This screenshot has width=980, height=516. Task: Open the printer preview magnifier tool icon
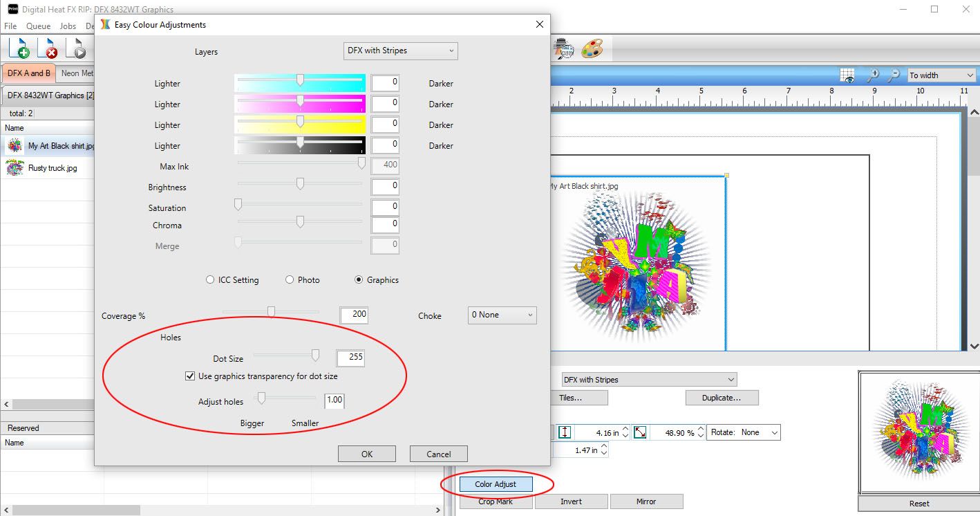(565, 48)
